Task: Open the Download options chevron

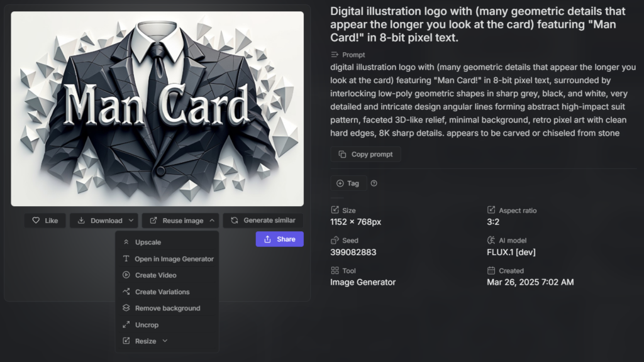Action: click(x=131, y=221)
